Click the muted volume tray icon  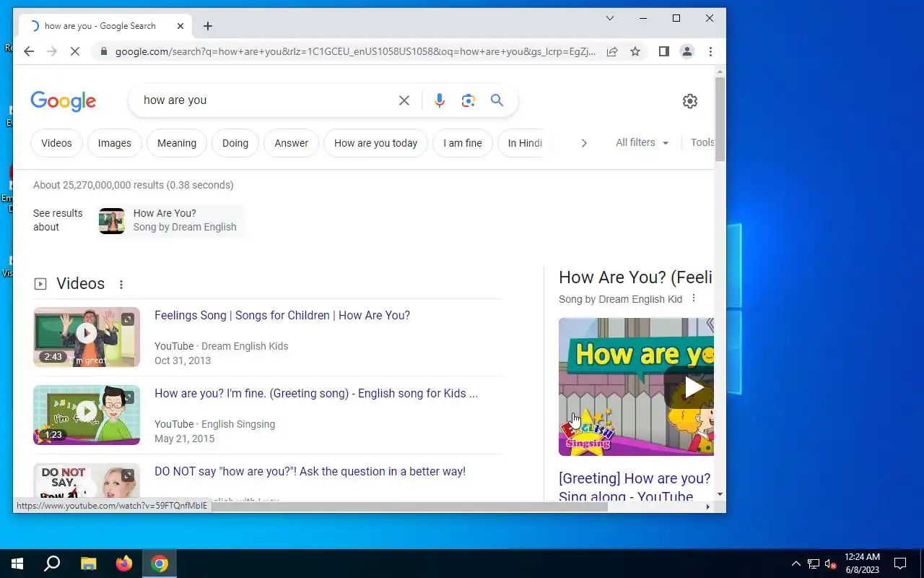(x=831, y=564)
